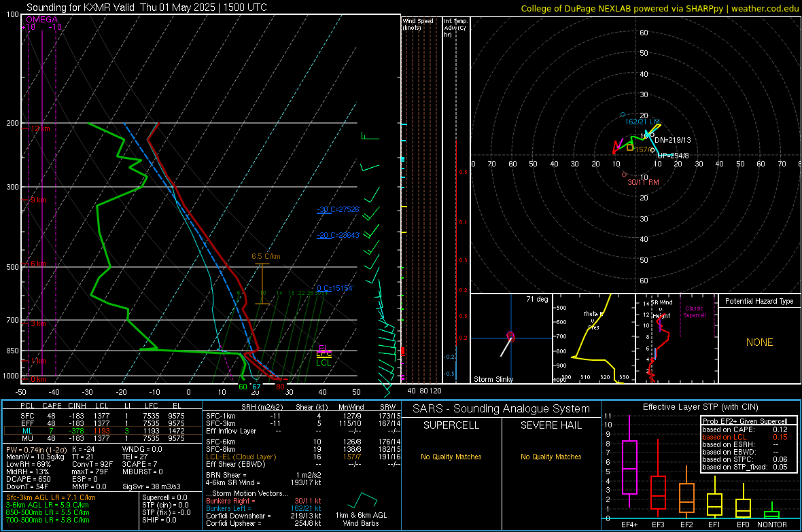Select the EFF parcel row
The image size is (802, 532).
click(103, 423)
